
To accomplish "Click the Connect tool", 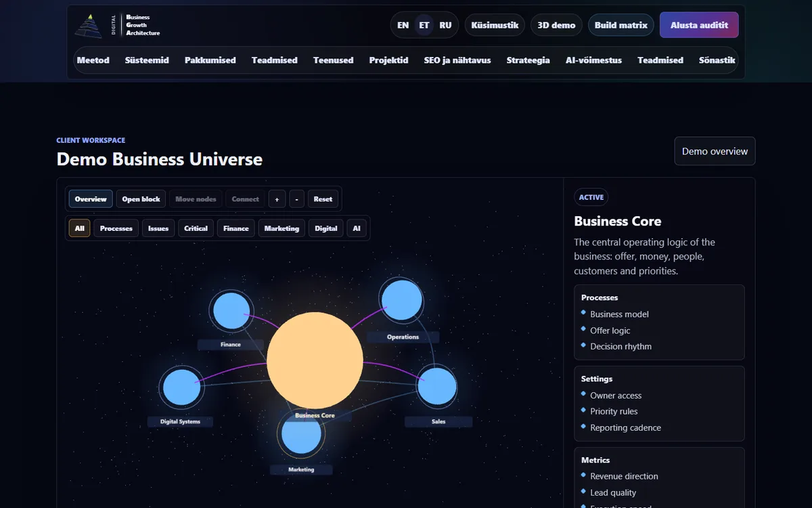I will coord(246,199).
